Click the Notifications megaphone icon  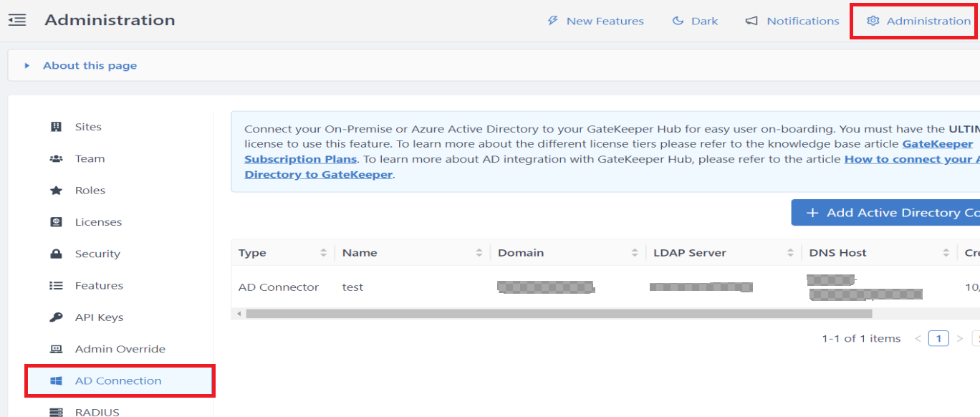tap(750, 21)
